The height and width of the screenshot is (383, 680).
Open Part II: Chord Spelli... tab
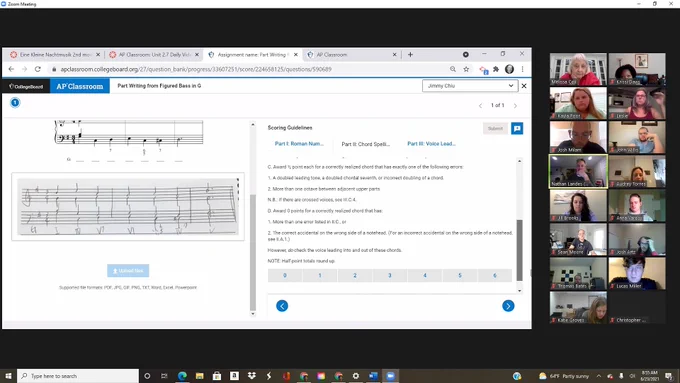366,144
